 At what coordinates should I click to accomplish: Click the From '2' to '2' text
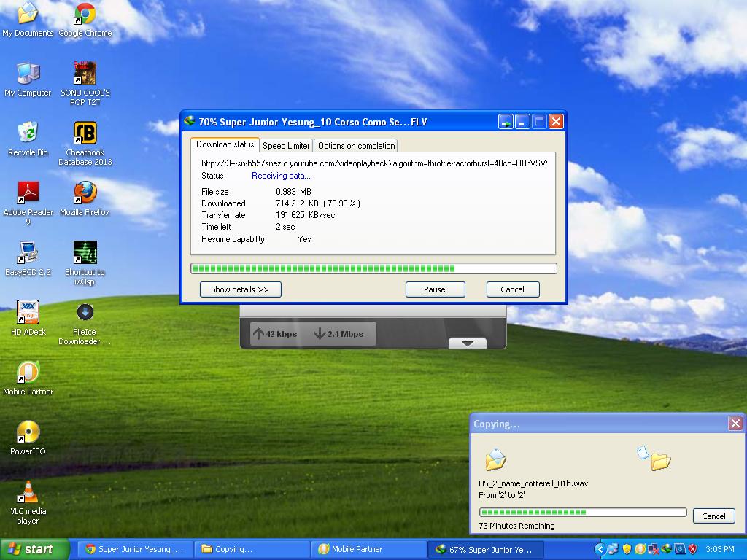point(501,495)
